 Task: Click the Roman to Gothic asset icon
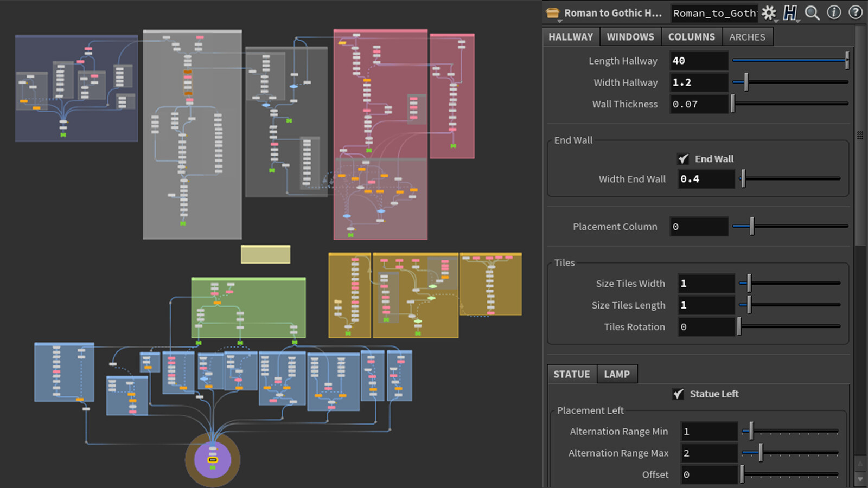click(x=553, y=13)
